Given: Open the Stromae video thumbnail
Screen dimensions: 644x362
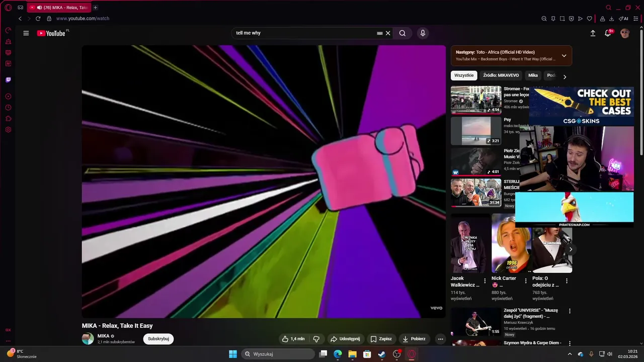Looking at the screenshot, I should click(x=476, y=100).
